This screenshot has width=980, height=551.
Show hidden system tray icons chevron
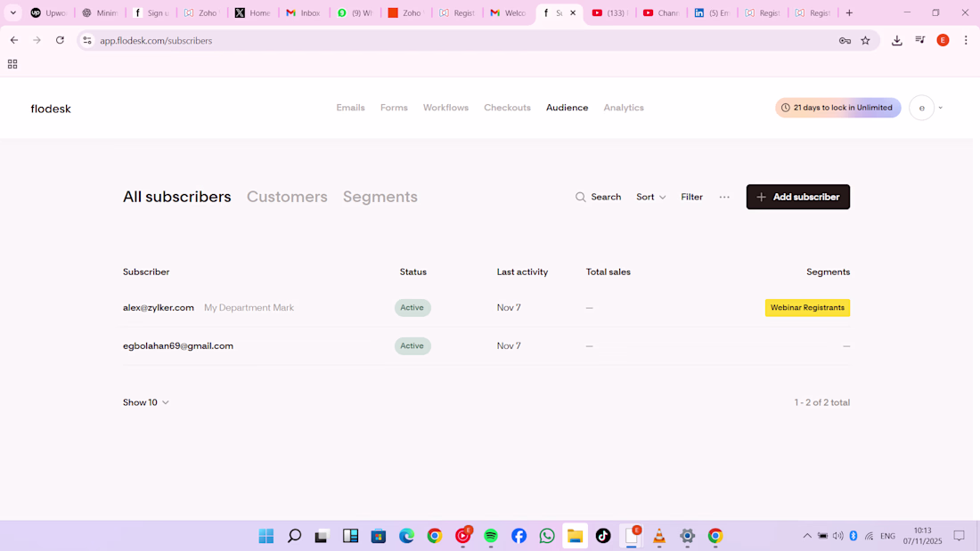tap(807, 536)
